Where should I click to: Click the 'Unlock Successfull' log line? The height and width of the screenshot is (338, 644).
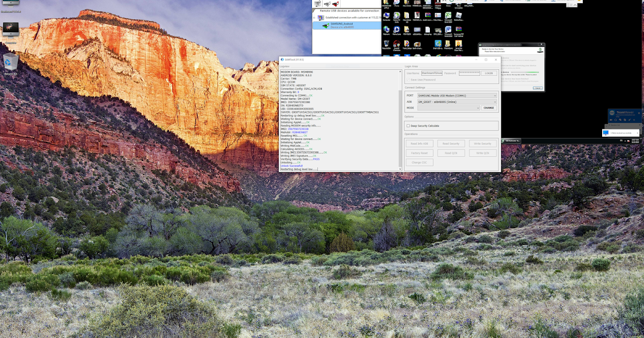(x=291, y=166)
